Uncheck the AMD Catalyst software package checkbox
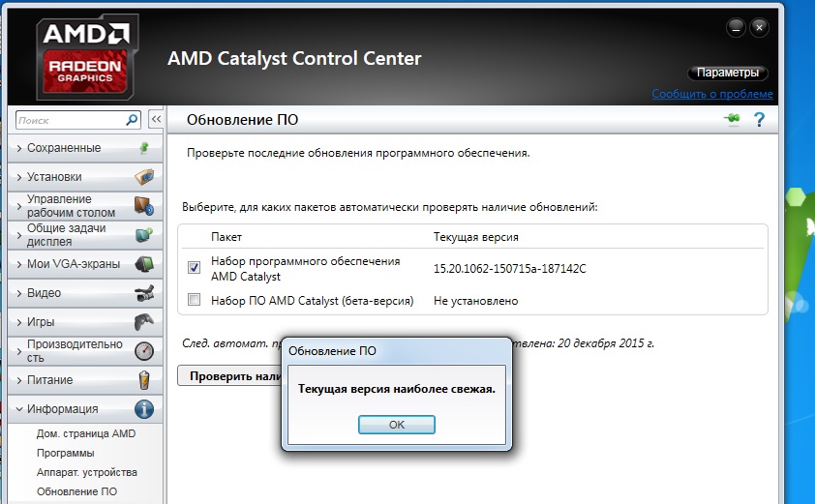Image resolution: width=815 pixels, height=504 pixels. pos(194,268)
